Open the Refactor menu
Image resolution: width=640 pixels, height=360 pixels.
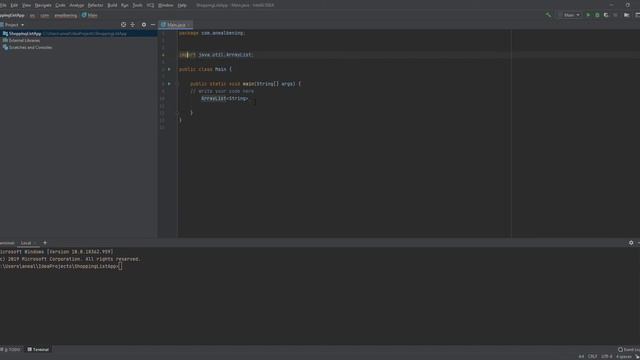96,5
